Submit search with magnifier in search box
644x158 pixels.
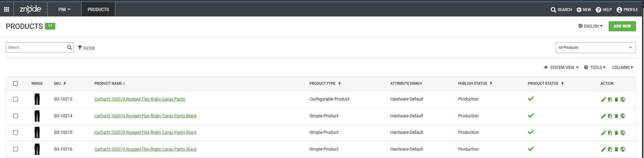(x=69, y=47)
